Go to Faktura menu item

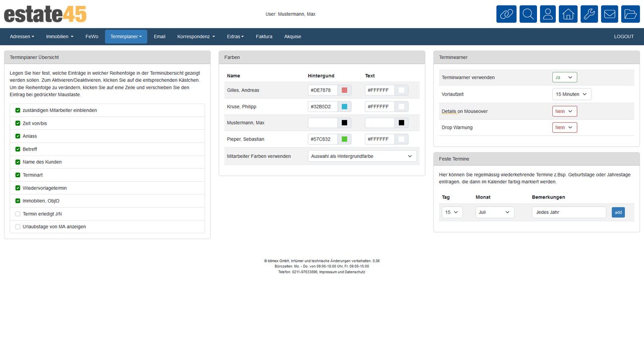(x=264, y=37)
